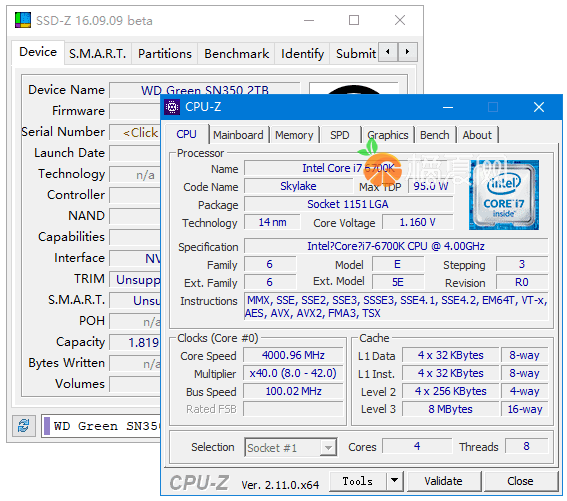Click the Cores count value '4'

tap(417, 446)
